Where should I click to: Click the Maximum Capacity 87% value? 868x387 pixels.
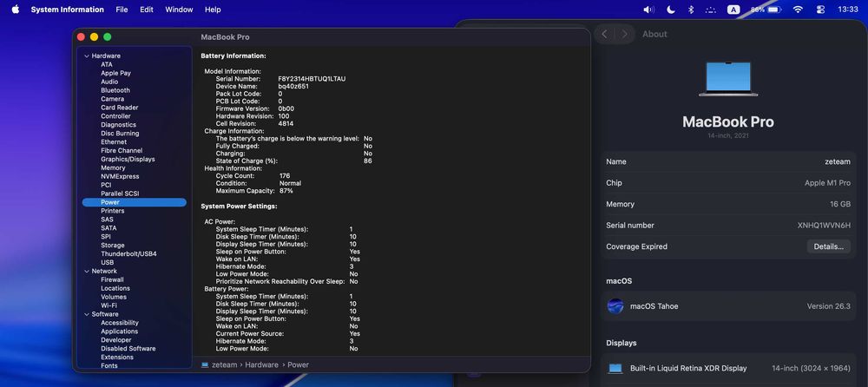coord(286,191)
